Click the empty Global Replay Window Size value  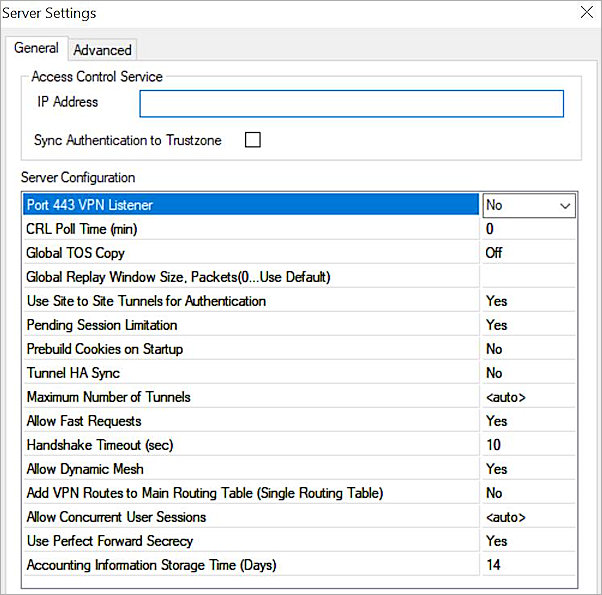click(528, 277)
